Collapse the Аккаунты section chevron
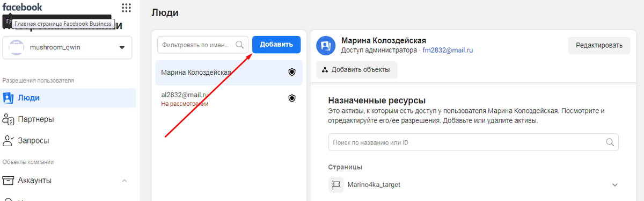The height and width of the screenshot is (201, 644). tap(125, 181)
